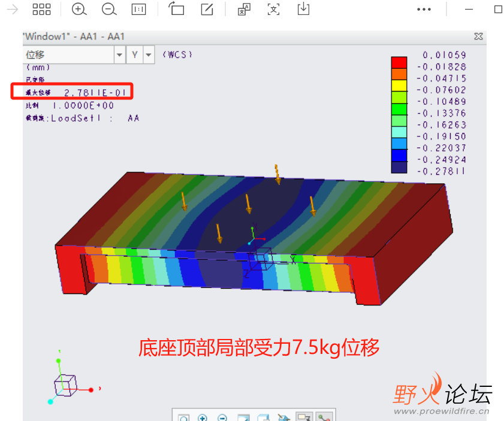The width and height of the screenshot is (504, 421).
Task: Click legend value 0.01059
Action: point(444,55)
